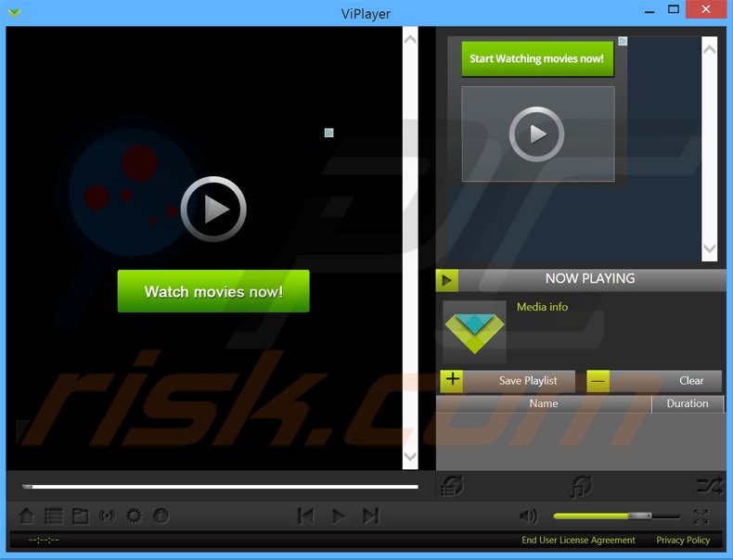
Task: Click the side ad scrollbar down arrow
Action: (x=709, y=248)
